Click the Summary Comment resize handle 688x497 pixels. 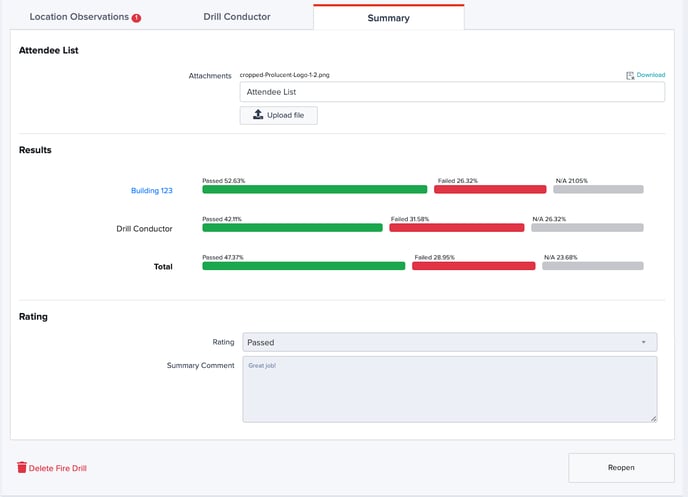(653, 419)
